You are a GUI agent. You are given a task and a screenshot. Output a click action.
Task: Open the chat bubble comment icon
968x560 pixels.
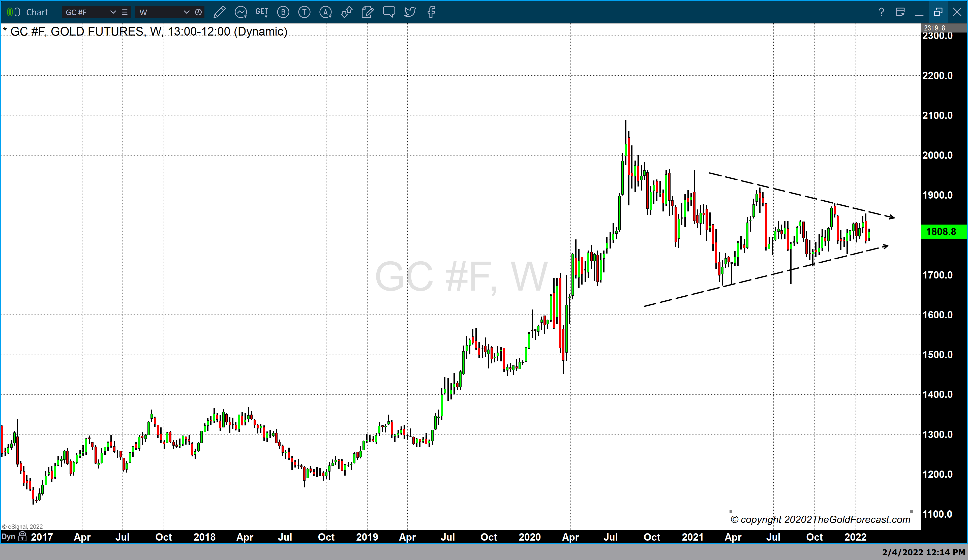point(389,12)
